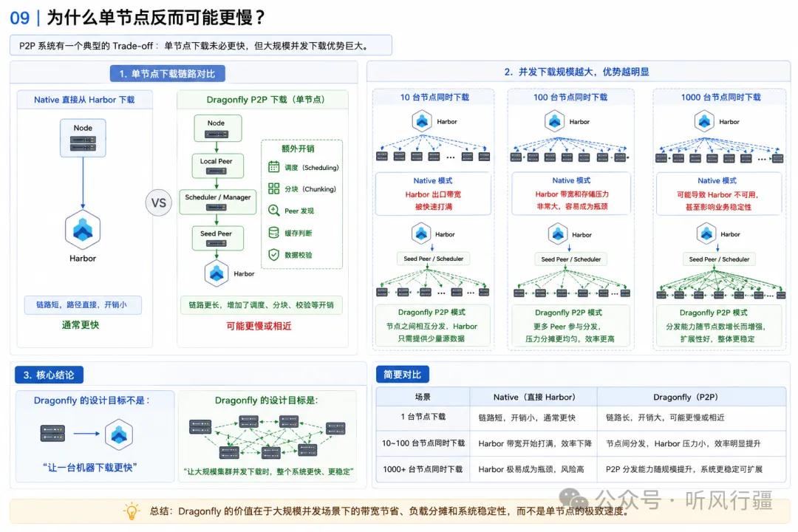The width and height of the screenshot is (798, 532).
Task: Select the Scheduler / Manager box
Action: pyautogui.click(x=218, y=202)
